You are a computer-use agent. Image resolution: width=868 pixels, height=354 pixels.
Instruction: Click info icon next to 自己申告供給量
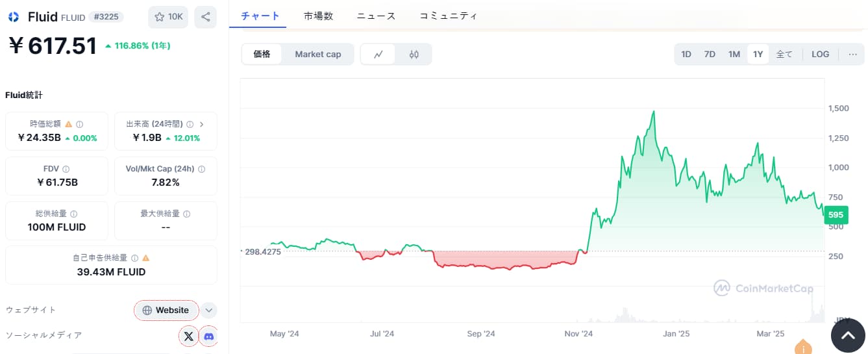[x=134, y=258]
